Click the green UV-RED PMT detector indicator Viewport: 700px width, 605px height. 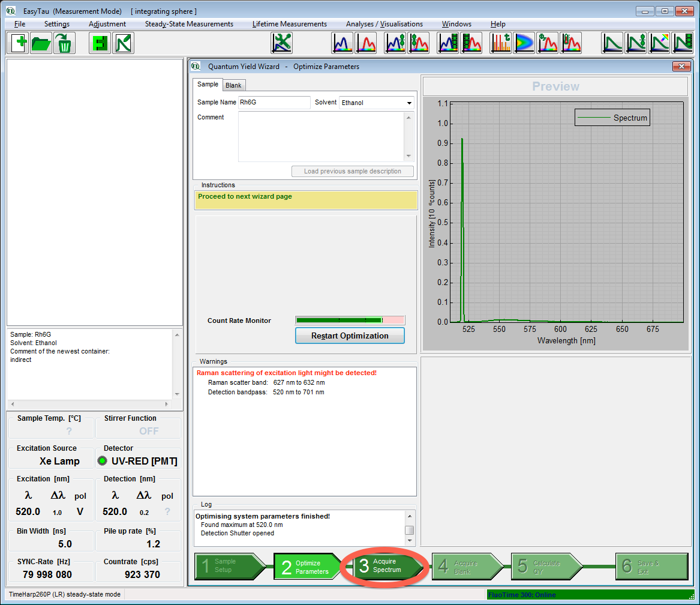[102, 462]
